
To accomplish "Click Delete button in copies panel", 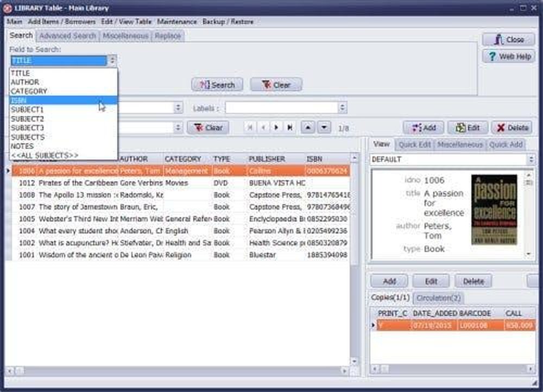I will (x=473, y=281).
